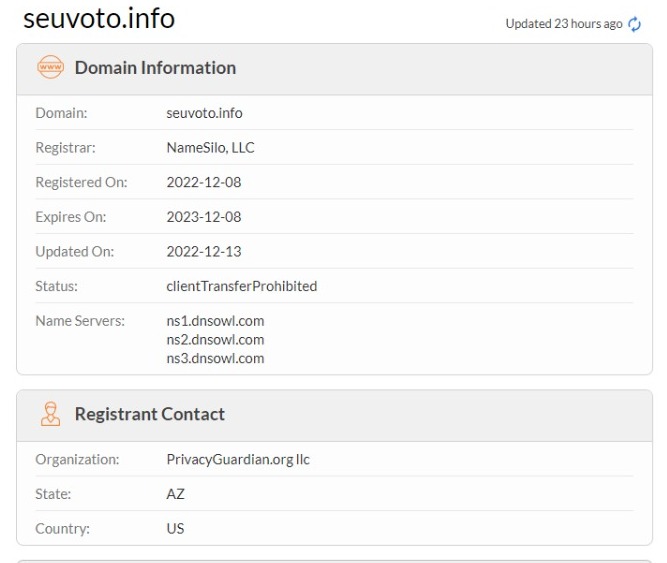Click the AZ state value
Viewport: 667px width, 563px height.
point(175,494)
